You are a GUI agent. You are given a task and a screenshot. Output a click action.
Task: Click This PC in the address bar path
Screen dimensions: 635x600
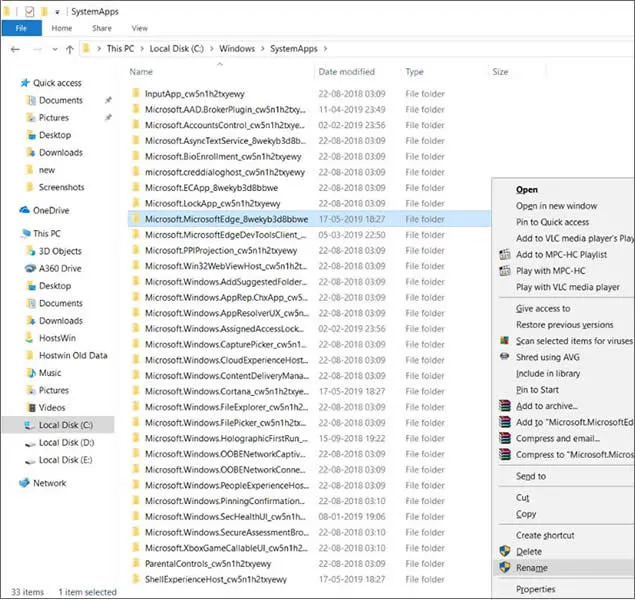[120, 49]
